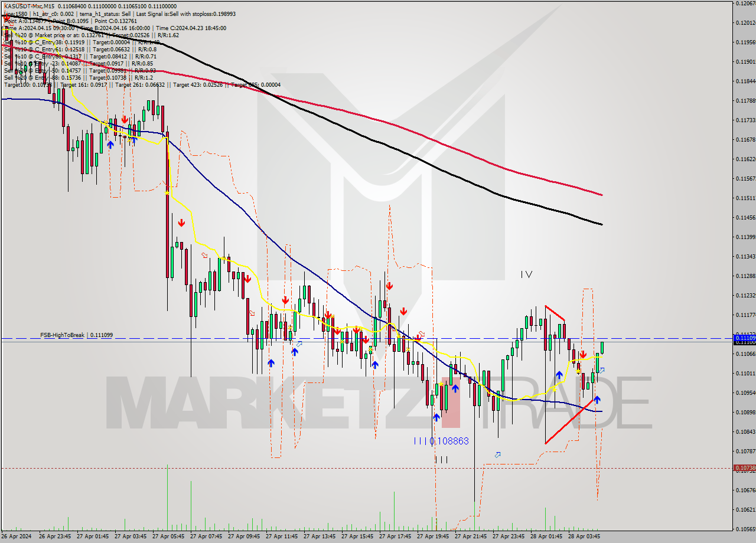This screenshot has height=543, width=756.
Task: Click the '28 Apr 01:45' time axis label
Action: click(547, 537)
